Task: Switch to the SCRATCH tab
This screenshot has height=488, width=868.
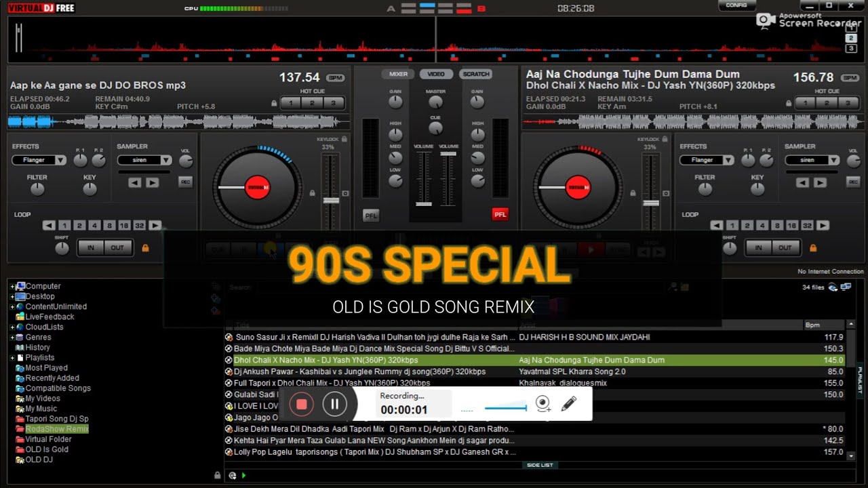Action: 476,74
